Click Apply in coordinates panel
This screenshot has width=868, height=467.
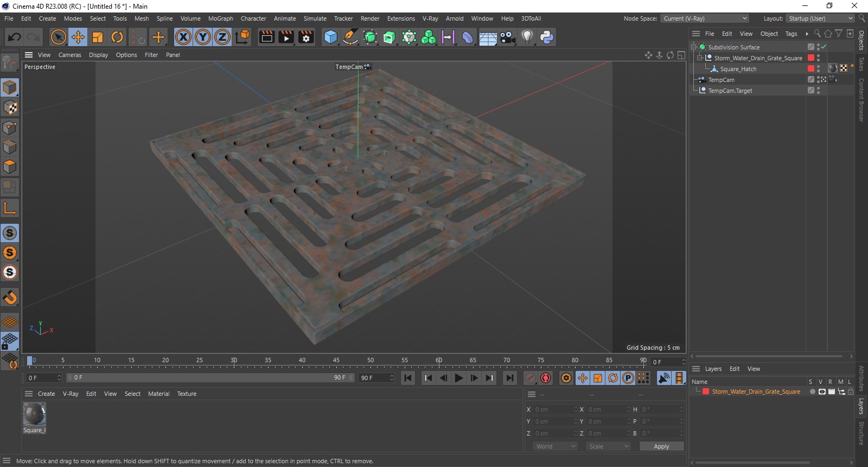pyautogui.click(x=661, y=446)
